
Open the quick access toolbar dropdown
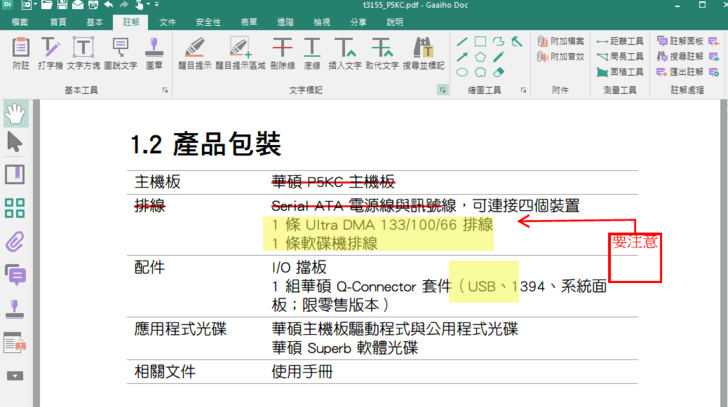click(x=149, y=6)
